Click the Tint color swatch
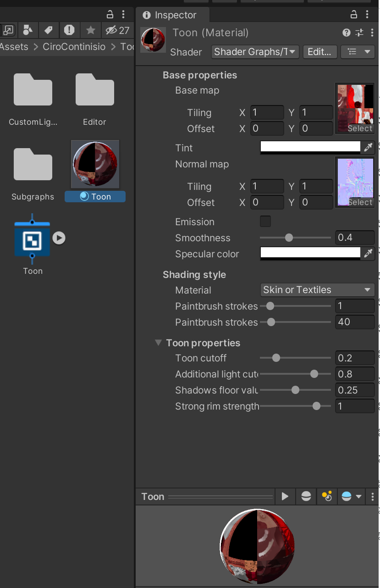Screen dimensions: 380x588 pos(310,148)
